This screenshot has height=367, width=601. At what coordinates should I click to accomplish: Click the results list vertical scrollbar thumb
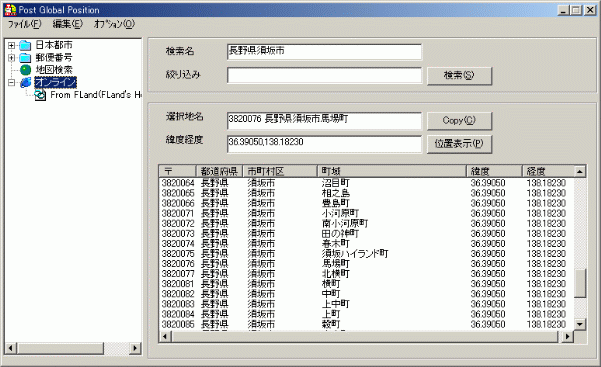(580, 283)
